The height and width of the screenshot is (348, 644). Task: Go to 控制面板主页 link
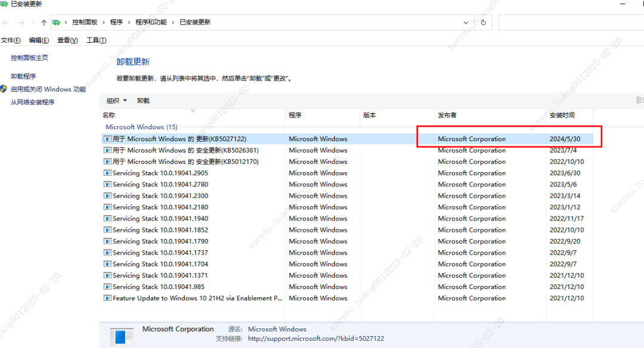[x=29, y=58]
